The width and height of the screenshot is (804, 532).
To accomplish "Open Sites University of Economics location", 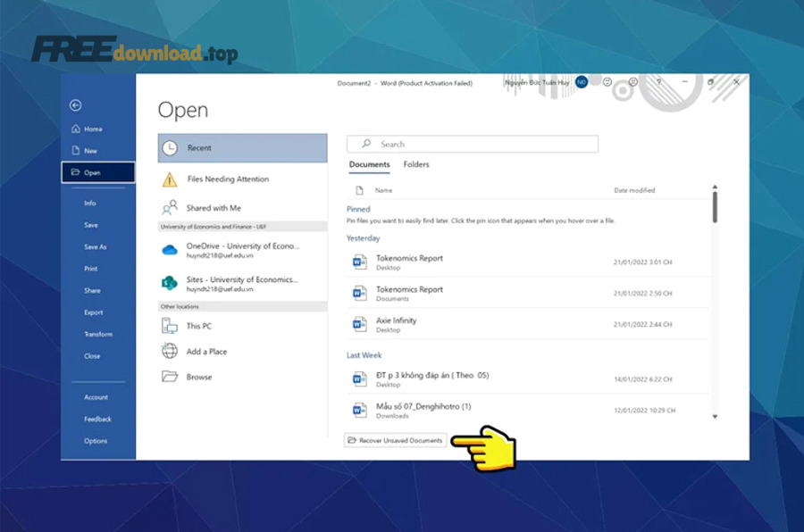I will (x=242, y=284).
